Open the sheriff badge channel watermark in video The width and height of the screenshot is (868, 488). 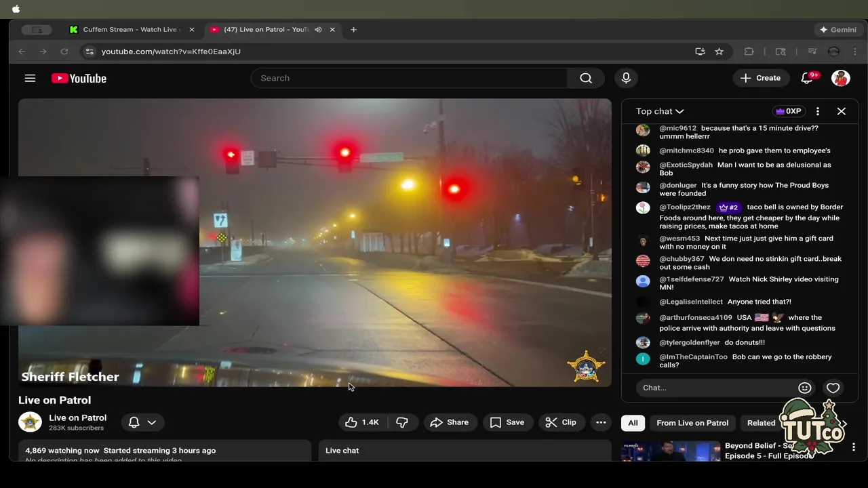pyautogui.click(x=585, y=367)
